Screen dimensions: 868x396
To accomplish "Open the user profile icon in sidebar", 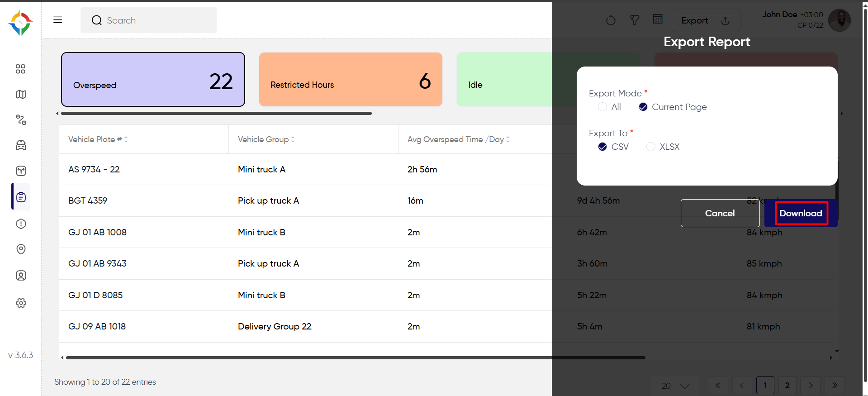I will point(21,275).
